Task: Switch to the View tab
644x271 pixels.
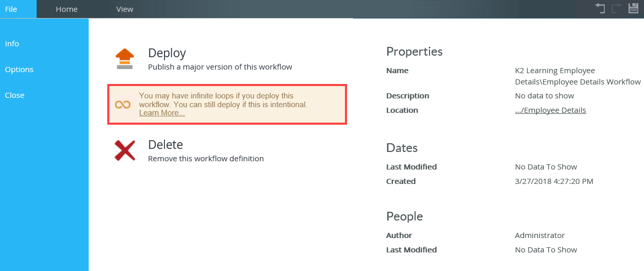Action: [125, 9]
